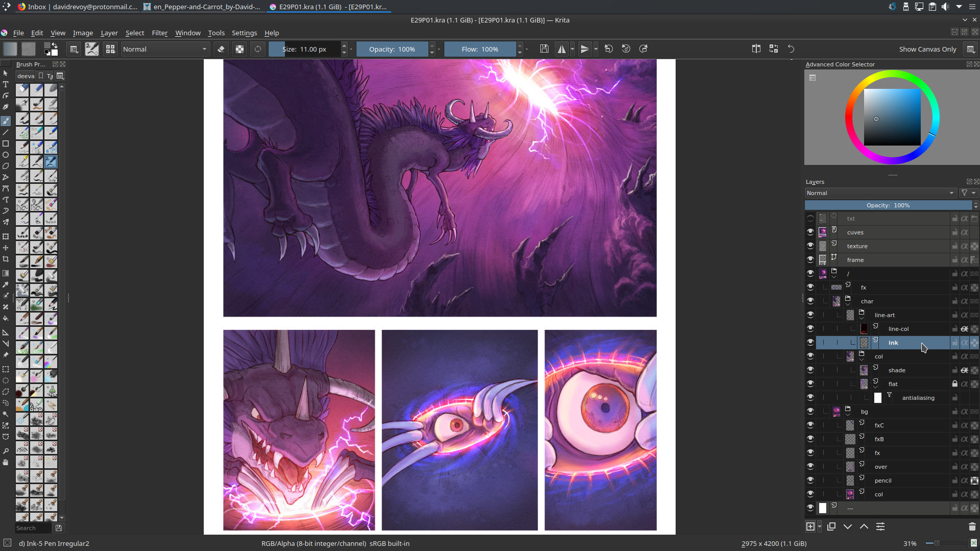The image size is (980, 551).
Task: Click the brush preset Search field
Action: tap(33, 528)
